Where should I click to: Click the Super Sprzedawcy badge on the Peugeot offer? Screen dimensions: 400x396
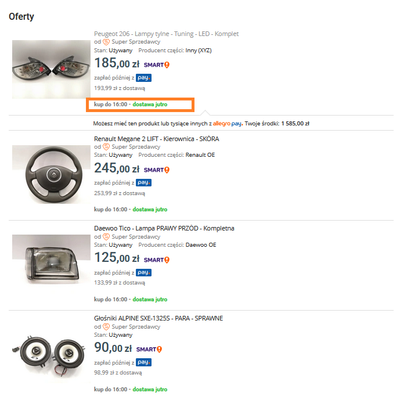[x=131, y=42]
